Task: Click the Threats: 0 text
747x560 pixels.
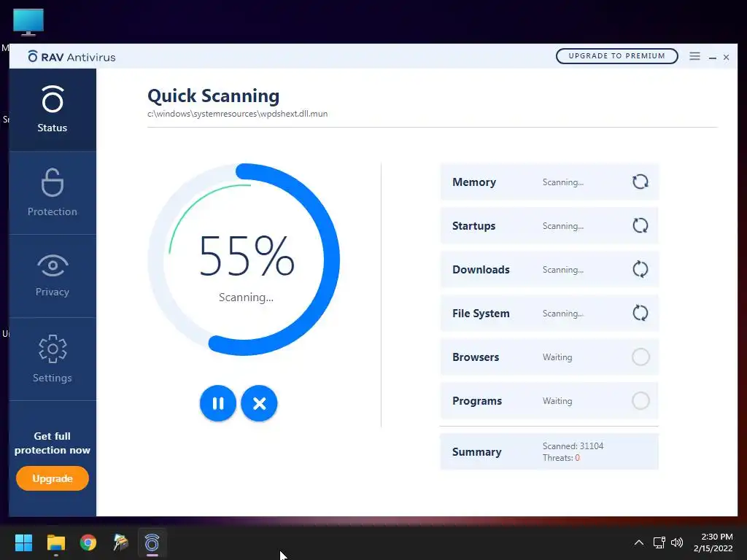Action: coord(561,458)
